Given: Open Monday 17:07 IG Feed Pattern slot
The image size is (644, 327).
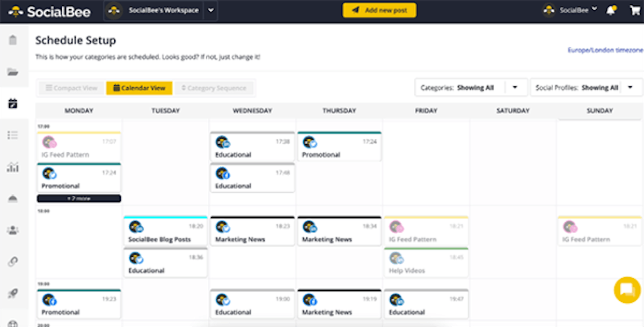Looking at the screenshot, I should point(79,146).
